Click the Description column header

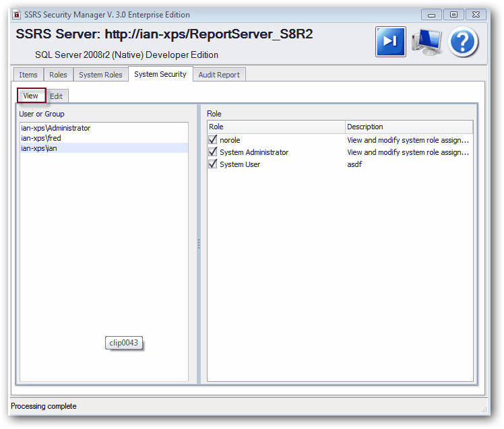pos(409,127)
